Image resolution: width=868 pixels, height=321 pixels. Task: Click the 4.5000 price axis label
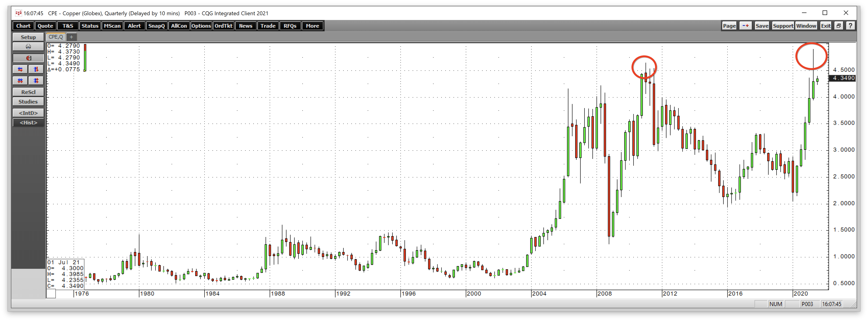point(843,70)
